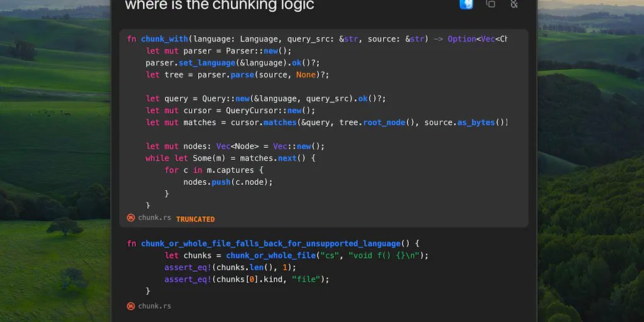Click the command symbol icon in header
The image size is (644, 322).
coord(514,4)
